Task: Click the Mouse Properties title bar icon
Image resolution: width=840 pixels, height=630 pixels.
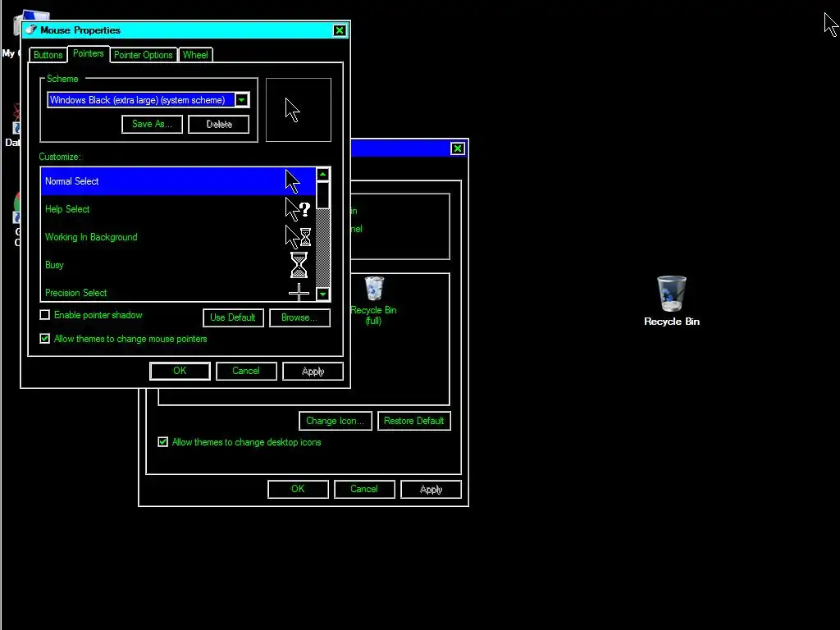Action: [31, 30]
